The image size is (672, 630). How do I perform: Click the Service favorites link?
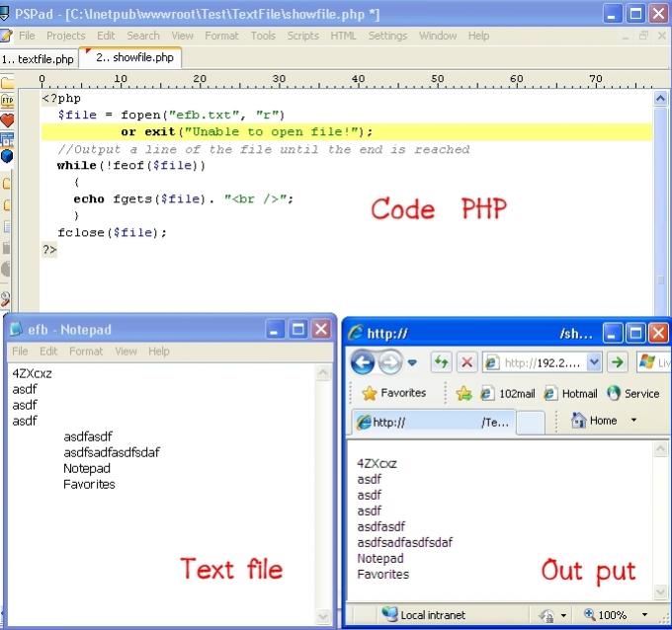click(x=633, y=393)
